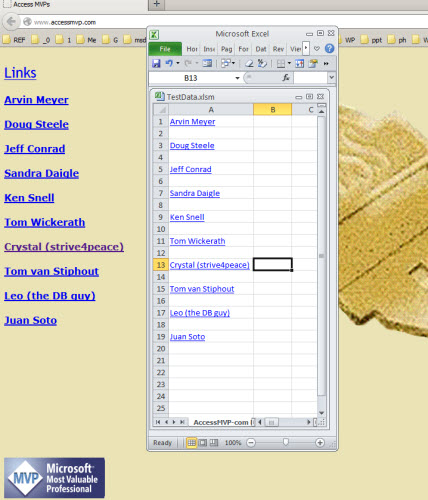428x500 pixels.
Task: Click the horizontal scrollbar right arrow in Excel
Action: click(309, 422)
